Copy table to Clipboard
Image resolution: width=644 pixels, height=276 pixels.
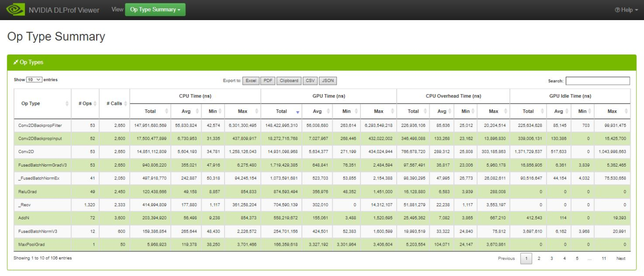coord(288,81)
